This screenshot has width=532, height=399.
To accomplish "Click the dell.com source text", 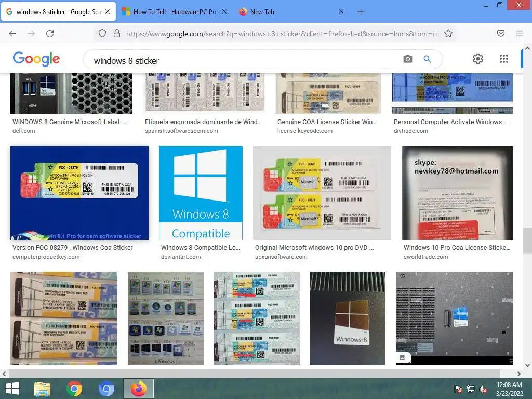I will [x=24, y=131].
